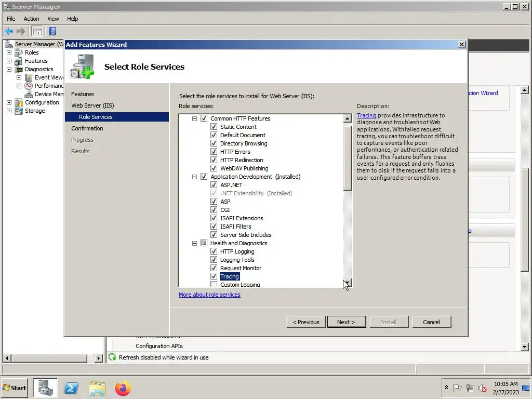Viewport: 532px width, 399px height.
Task: Open the More about role services link
Action: (x=209, y=295)
